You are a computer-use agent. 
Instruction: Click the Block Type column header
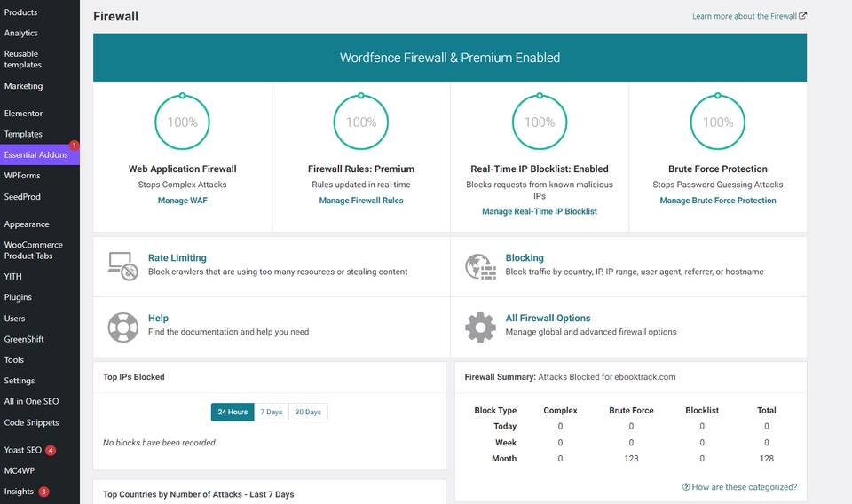[x=495, y=411]
